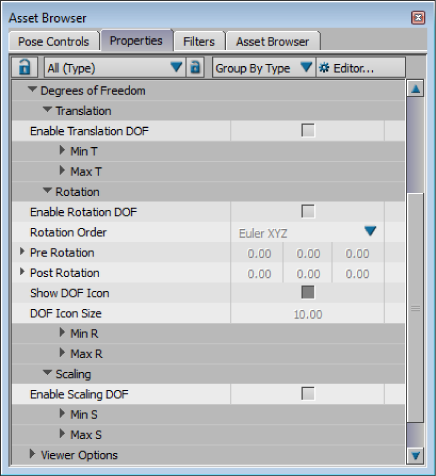Click the DOF Icon Size value field
This screenshot has width=436, height=476.
pos(307,314)
